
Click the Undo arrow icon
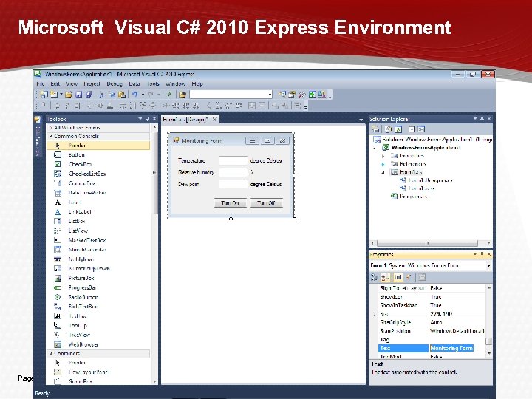(134, 95)
